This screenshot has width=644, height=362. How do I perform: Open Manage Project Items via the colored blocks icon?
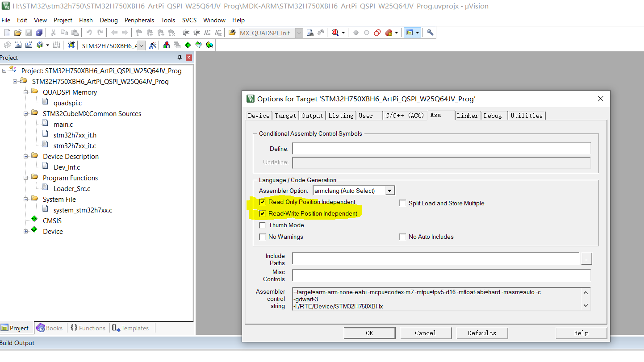[167, 45]
